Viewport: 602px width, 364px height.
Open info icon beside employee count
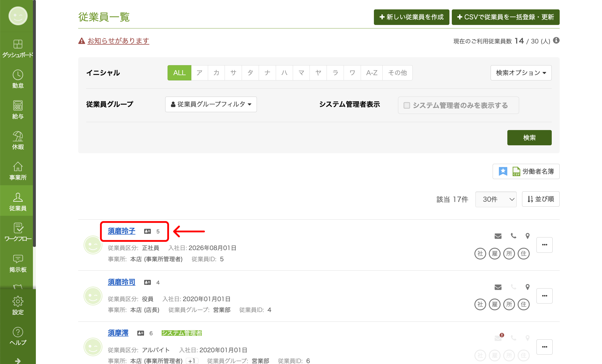pyautogui.click(x=556, y=41)
